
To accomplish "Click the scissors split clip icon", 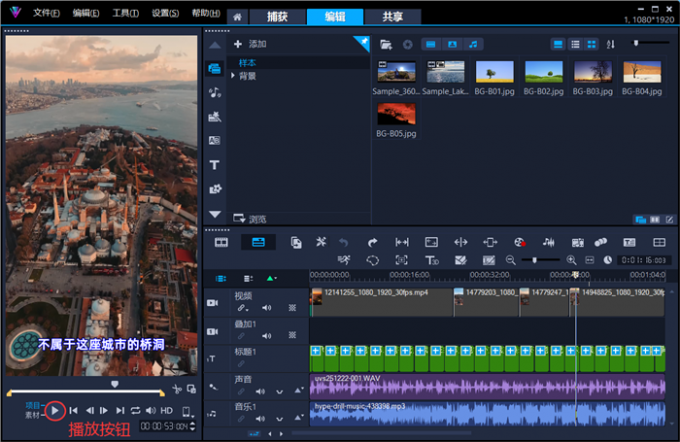I will coord(178,389).
